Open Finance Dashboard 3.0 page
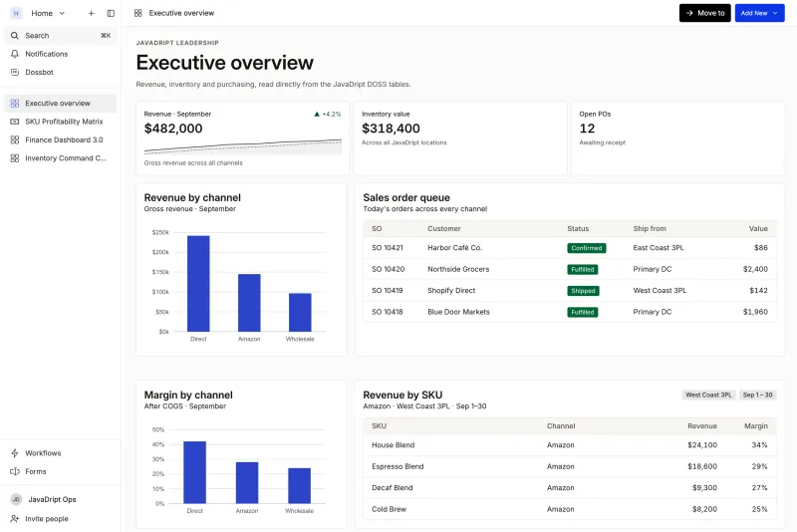This screenshot has height=532, width=797. point(61,139)
